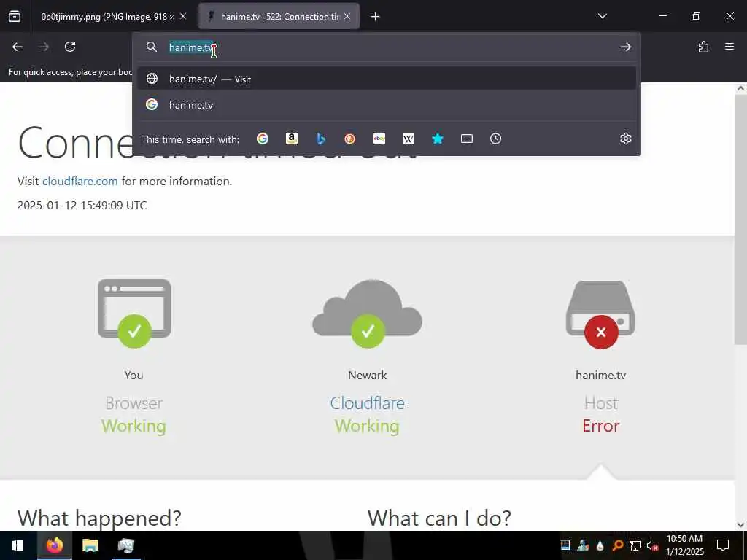Viewport: 747px width, 560px height.
Task: Open the Firefox hamburger menu
Action: pyautogui.click(x=729, y=47)
